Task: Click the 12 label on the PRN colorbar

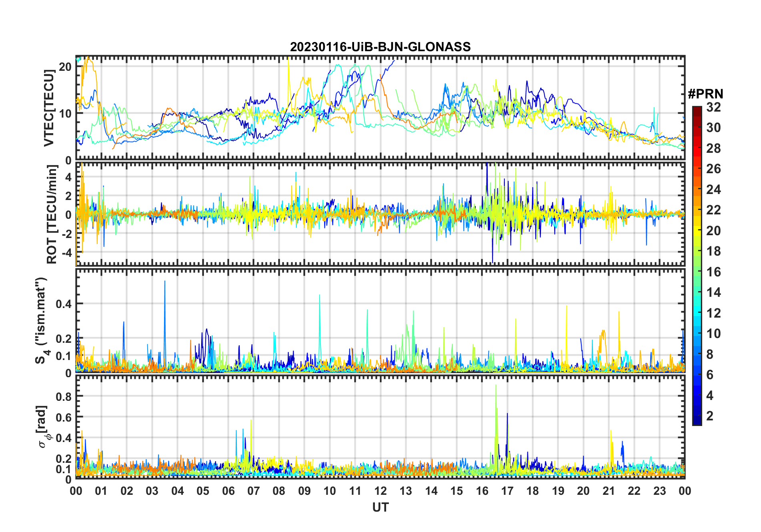Action: 713,313
